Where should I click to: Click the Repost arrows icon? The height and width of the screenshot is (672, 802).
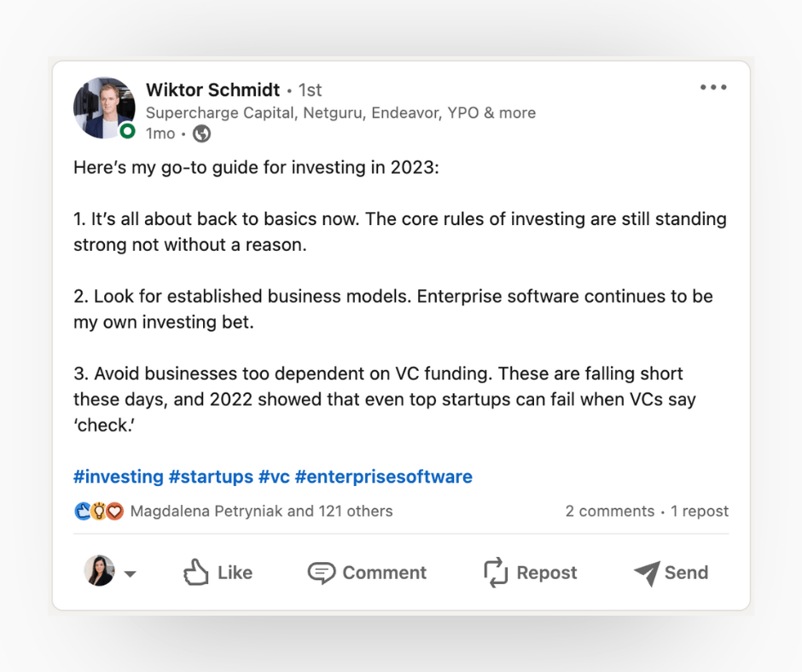point(496,572)
